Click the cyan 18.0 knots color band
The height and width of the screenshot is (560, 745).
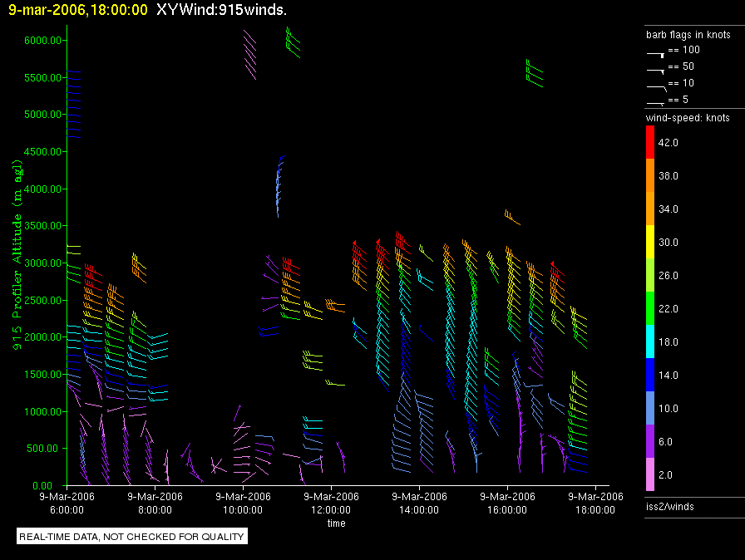650,341
